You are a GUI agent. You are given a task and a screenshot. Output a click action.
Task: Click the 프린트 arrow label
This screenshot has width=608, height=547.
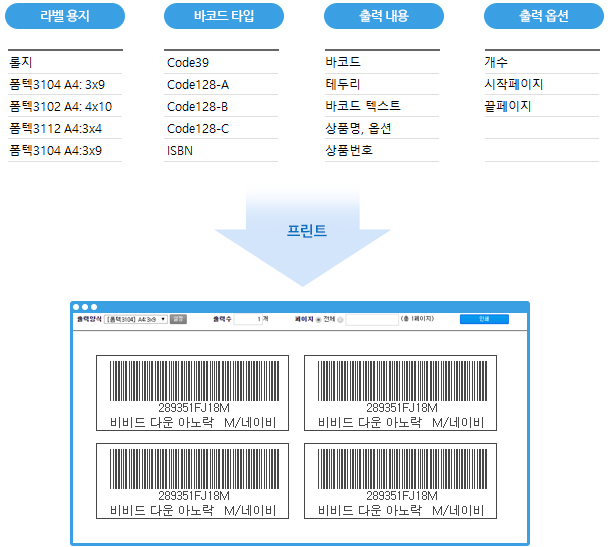(x=307, y=231)
